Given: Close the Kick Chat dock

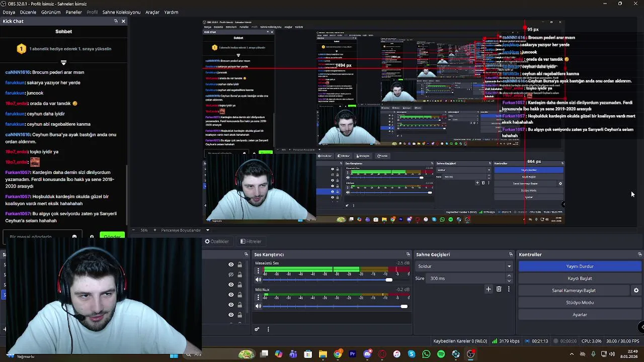Looking at the screenshot, I should (123, 21).
